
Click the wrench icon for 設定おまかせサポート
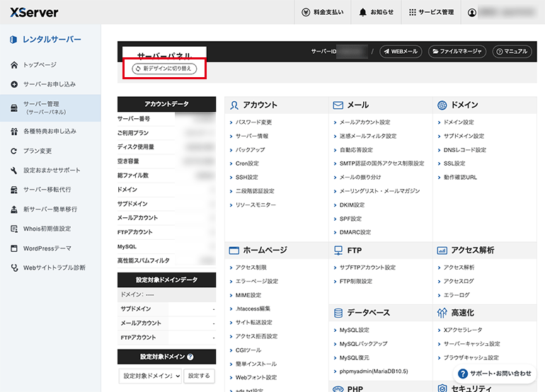pyautogui.click(x=14, y=171)
